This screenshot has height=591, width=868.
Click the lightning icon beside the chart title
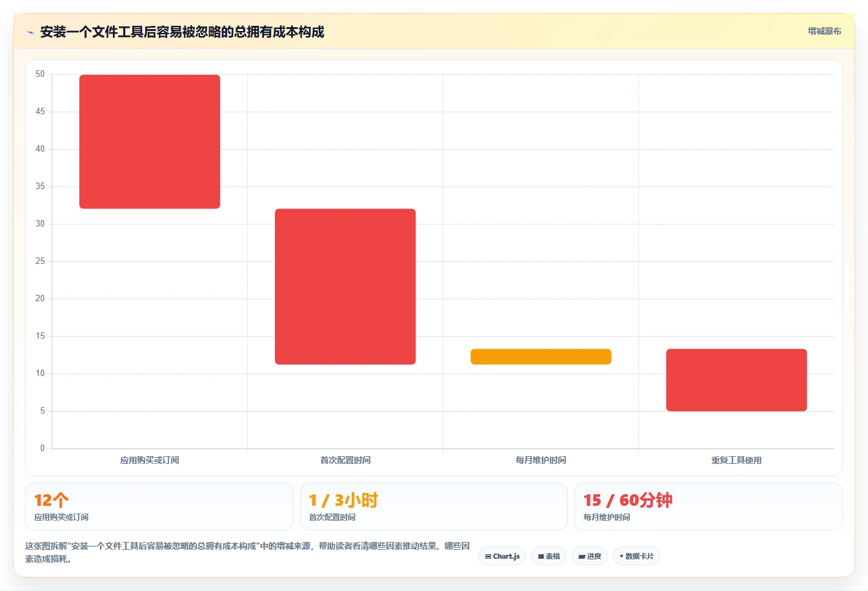30,32
